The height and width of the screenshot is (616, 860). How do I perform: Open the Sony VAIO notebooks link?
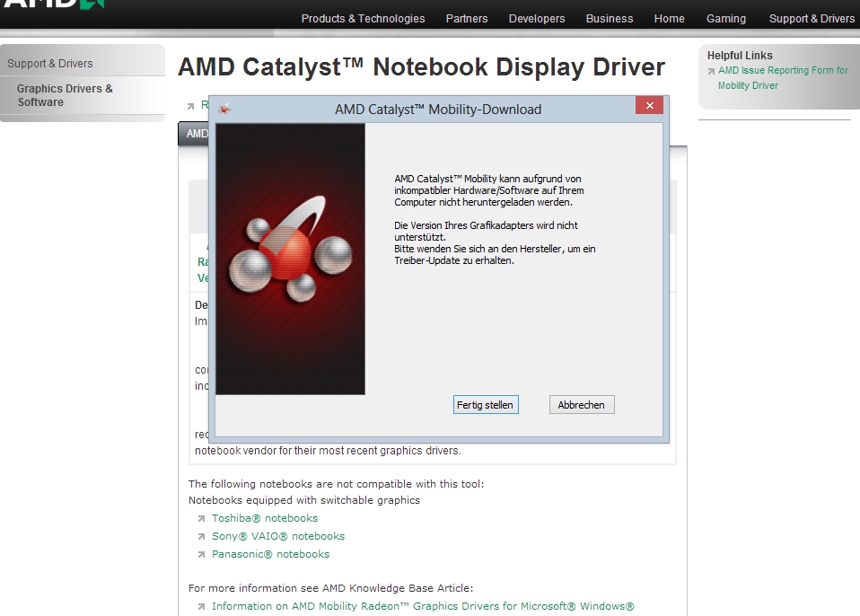coord(278,536)
